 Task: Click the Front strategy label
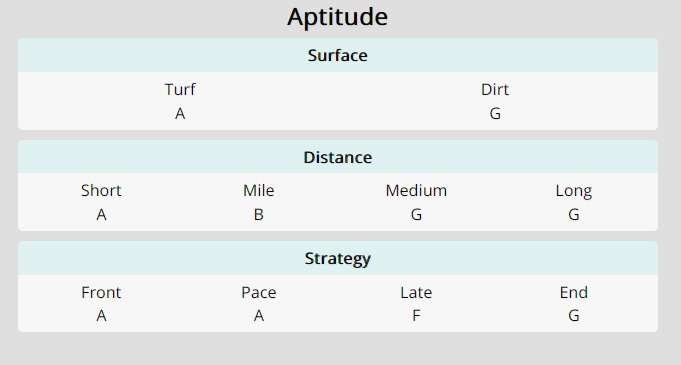(x=101, y=292)
